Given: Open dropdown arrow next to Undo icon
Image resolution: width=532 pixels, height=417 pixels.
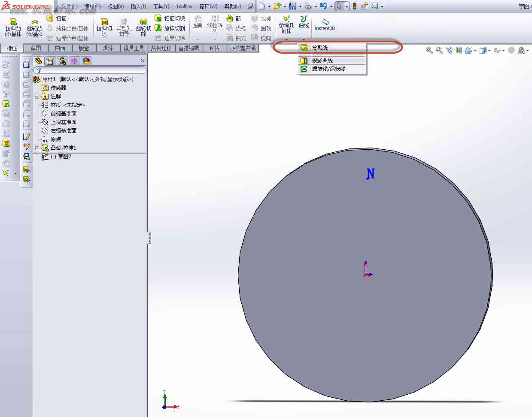Looking at the screenshot, I should click(x=331, y=6).
